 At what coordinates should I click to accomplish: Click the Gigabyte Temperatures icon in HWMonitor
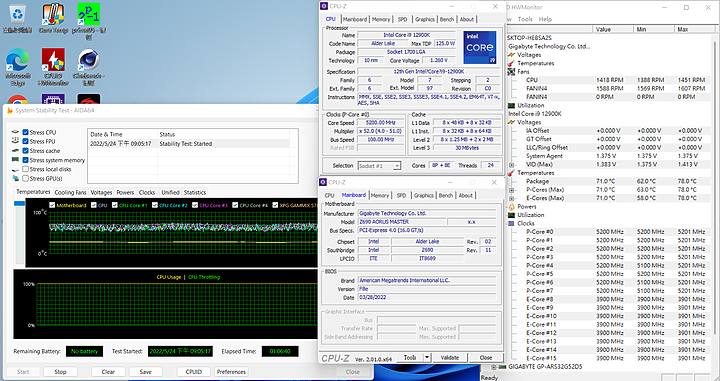(x=511, y=63)
